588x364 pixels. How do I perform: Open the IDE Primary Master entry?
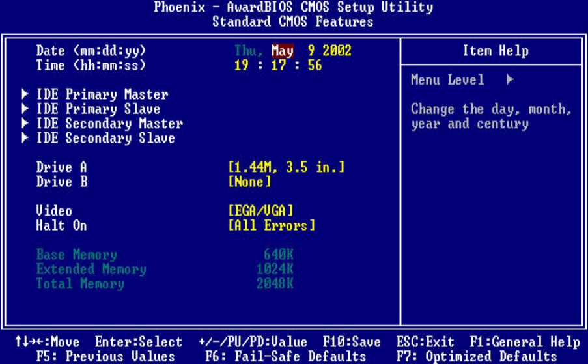102,94
